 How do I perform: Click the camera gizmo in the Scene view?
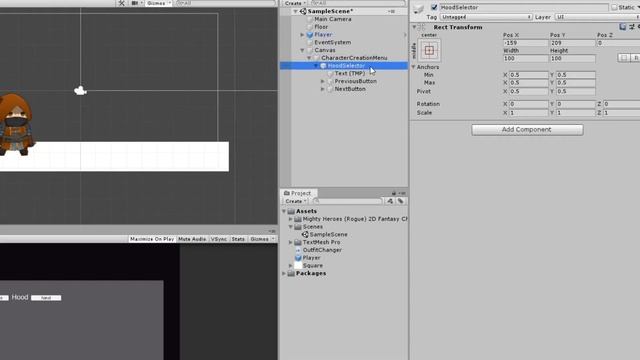(x=80, y=91)
